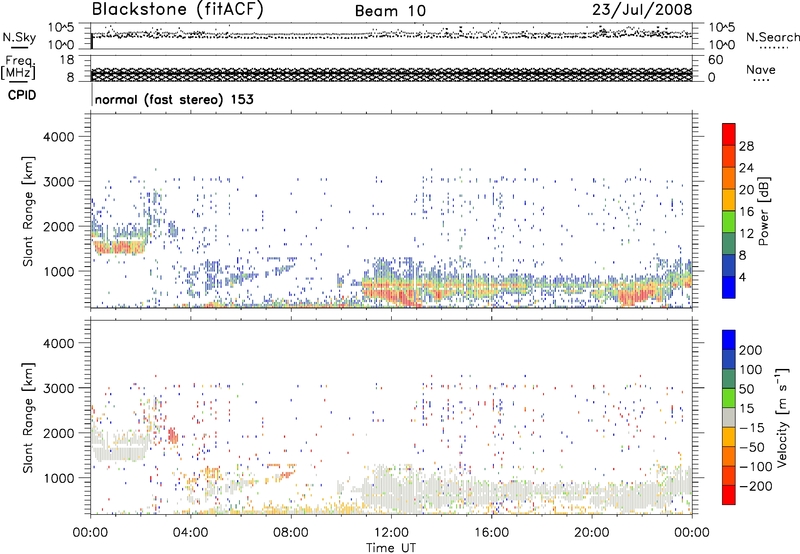
Task: Click the red velocity patch near 03:00, 2000 km
Action: click(x=172, y=436)
